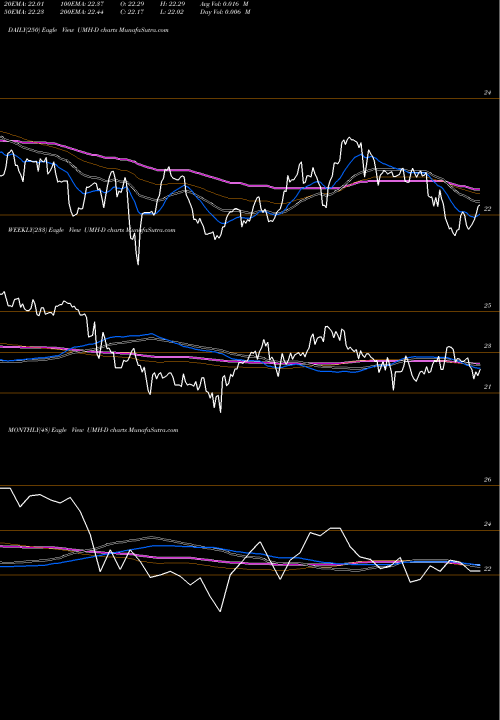The image size is (500, 720).
Task: Click the 23 price label on weekly chart
Action: point(487,346)
